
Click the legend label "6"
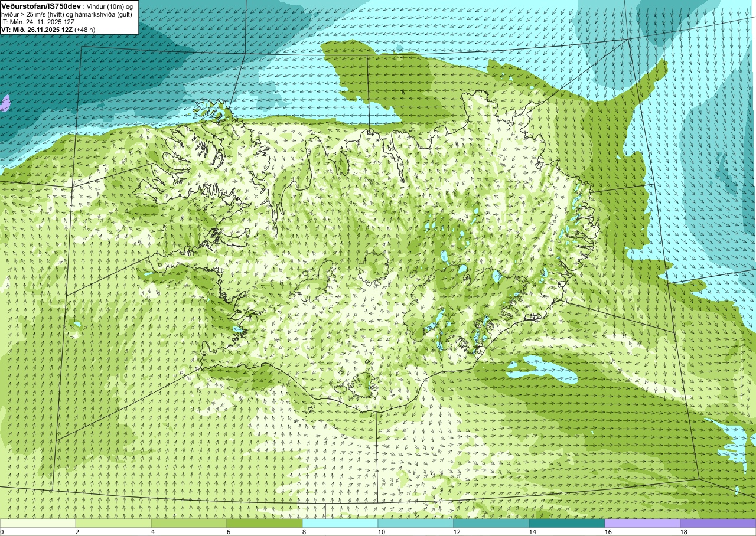point(229,532)
